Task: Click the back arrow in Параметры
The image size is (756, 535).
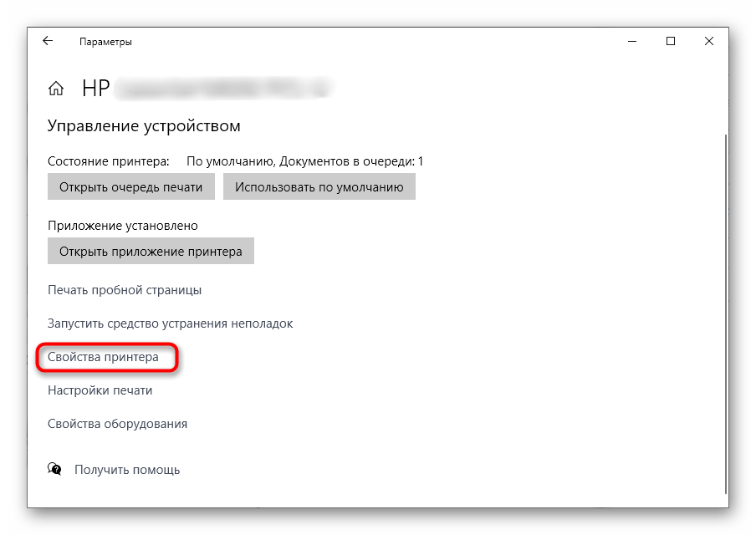Action: point(48,40)
